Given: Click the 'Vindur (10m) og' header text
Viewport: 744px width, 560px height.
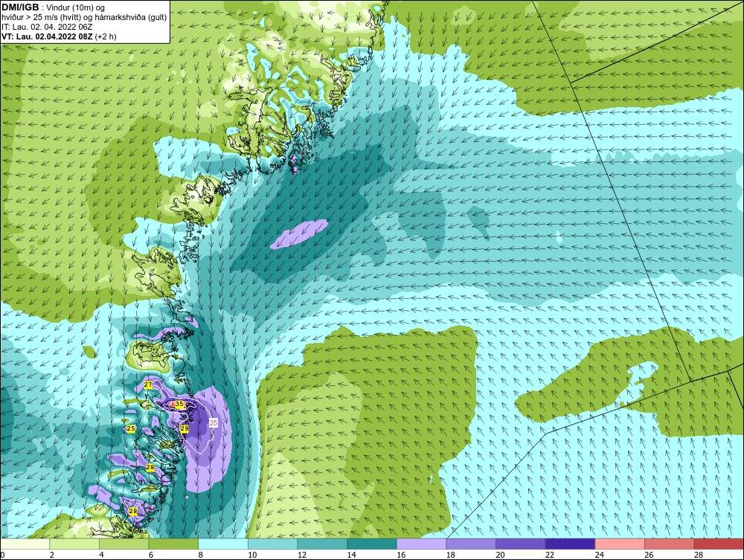Looking at the screenshot, I should pyautogui.click(x=76, y=7).
